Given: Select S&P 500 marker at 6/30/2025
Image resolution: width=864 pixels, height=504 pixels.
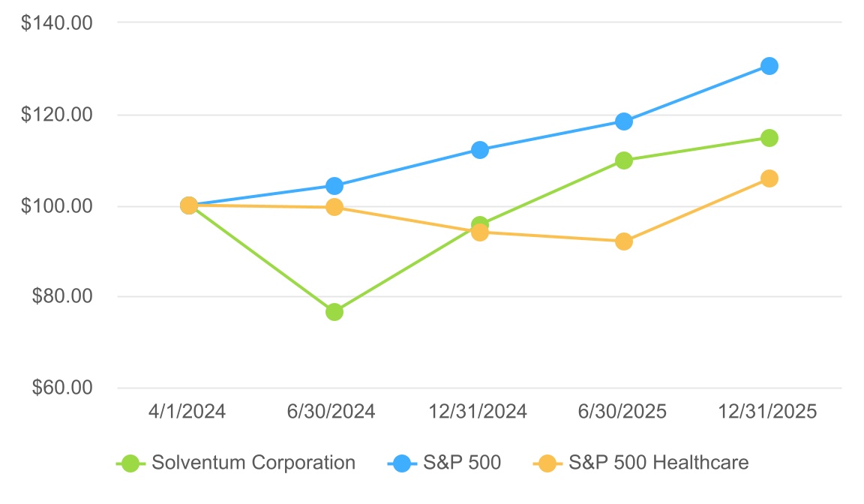Looking at the screenshot, I should coord(624,121).
